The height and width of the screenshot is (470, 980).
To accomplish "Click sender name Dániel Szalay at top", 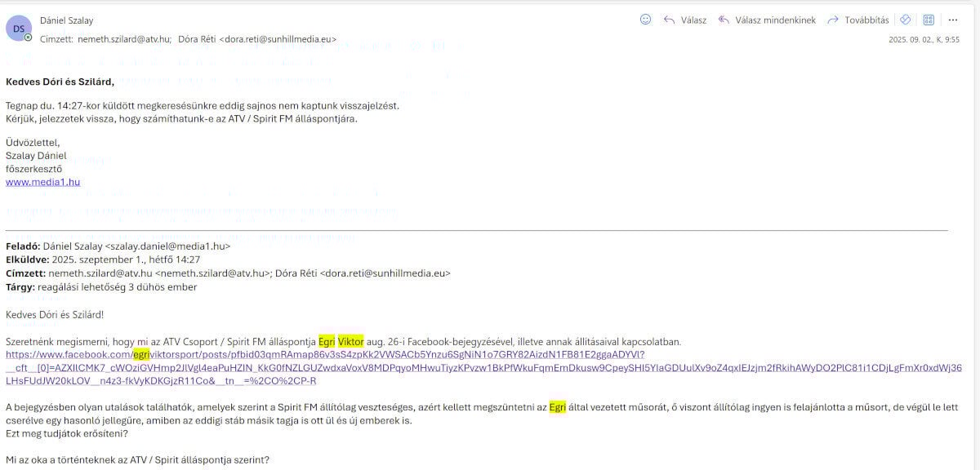I will tap(66, 20).
